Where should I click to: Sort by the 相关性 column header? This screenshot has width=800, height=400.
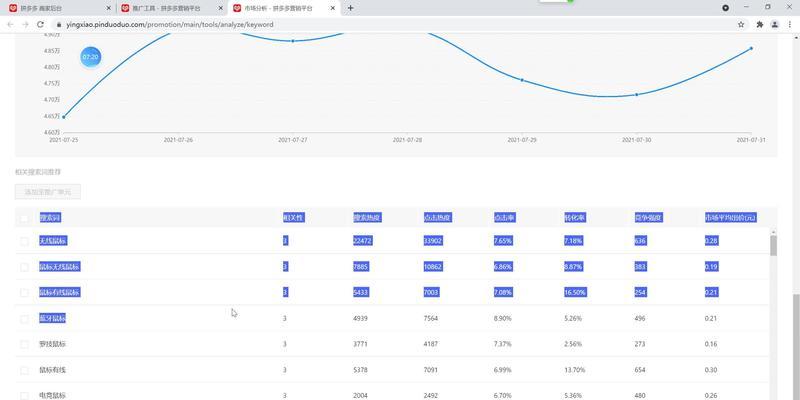293,218
